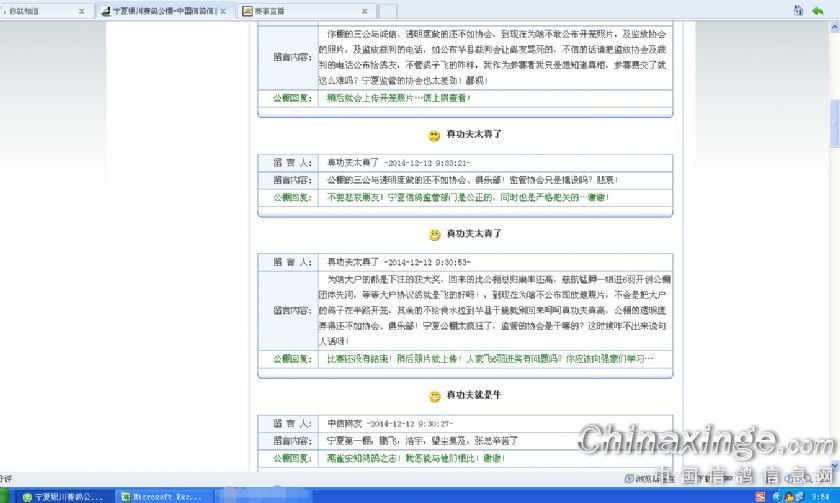840x503 pixels.
Task: Click smiley icon of first 真功夫太真了 heading
Action: (x=434, y=134)
